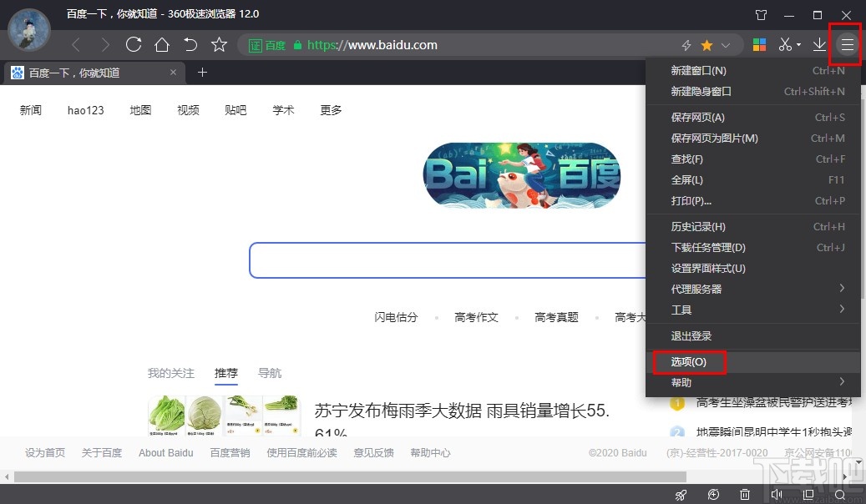Open the screenshot tool dropdown arrow
The height and width of the screenshot is (504, 866).
(x=798, y=45)
